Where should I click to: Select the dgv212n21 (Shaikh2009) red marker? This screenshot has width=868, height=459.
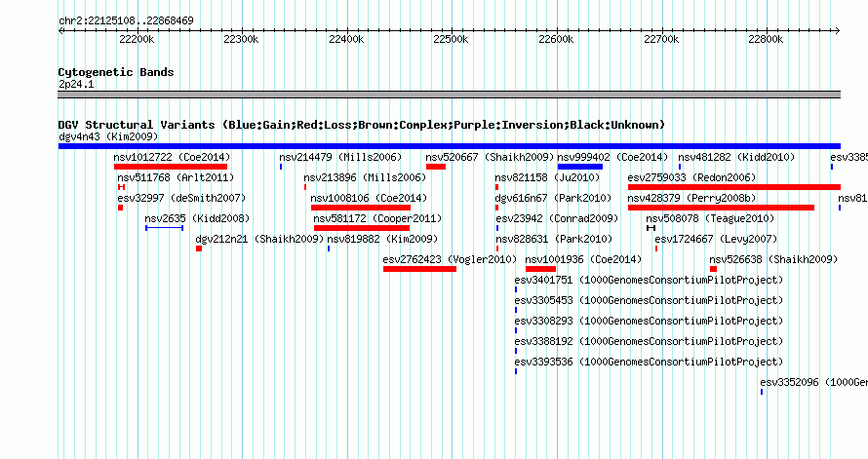point(199,249)
